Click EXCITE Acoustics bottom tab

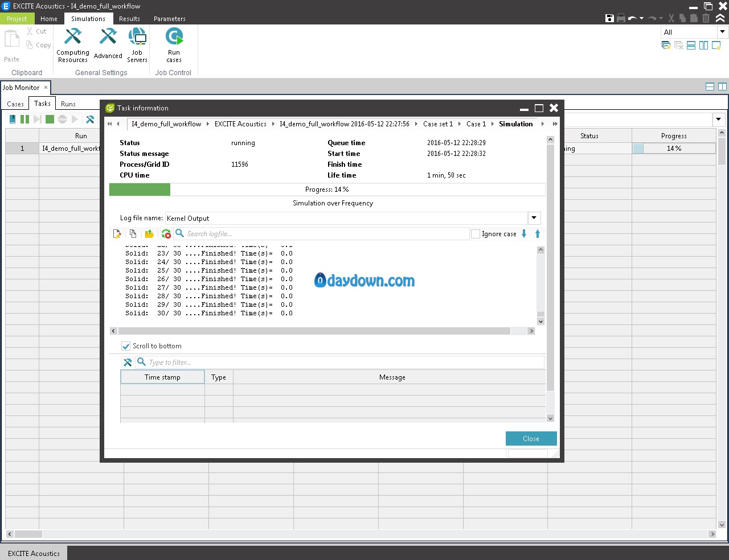pyautogui.click(x=34, y=553)
